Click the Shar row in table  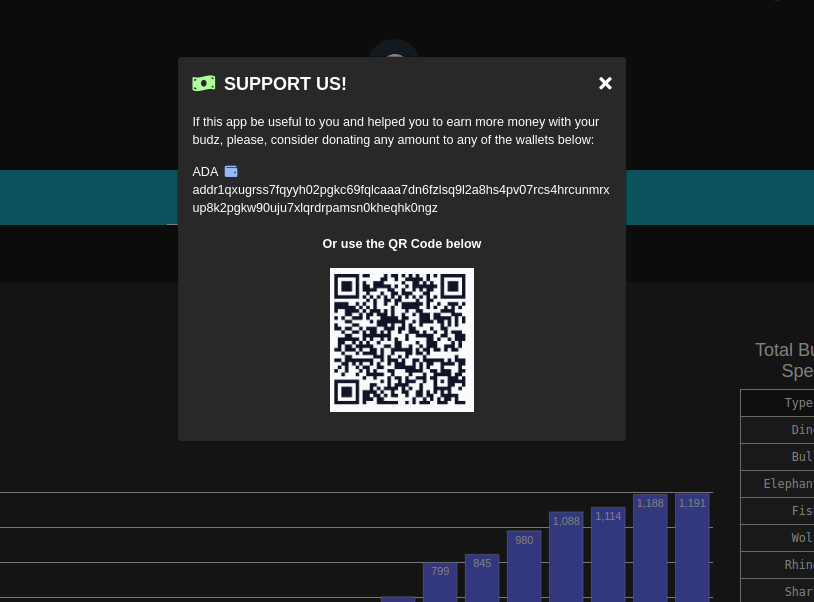777,591
